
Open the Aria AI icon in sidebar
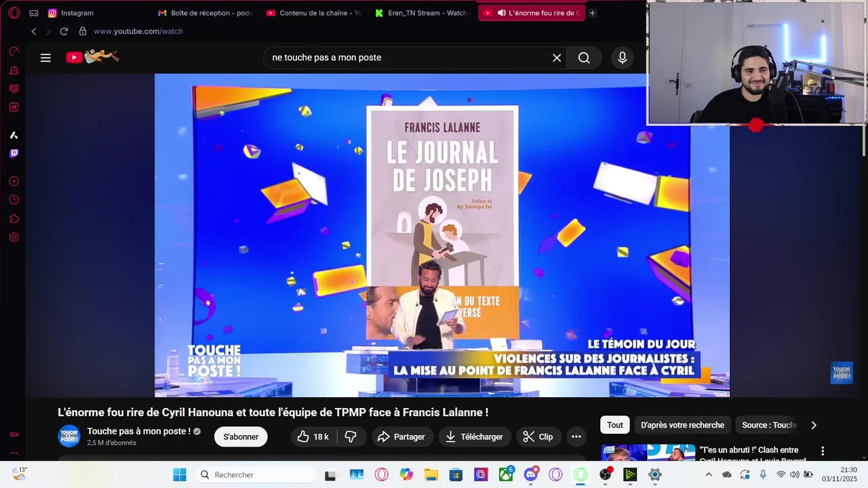pos(14,135)
